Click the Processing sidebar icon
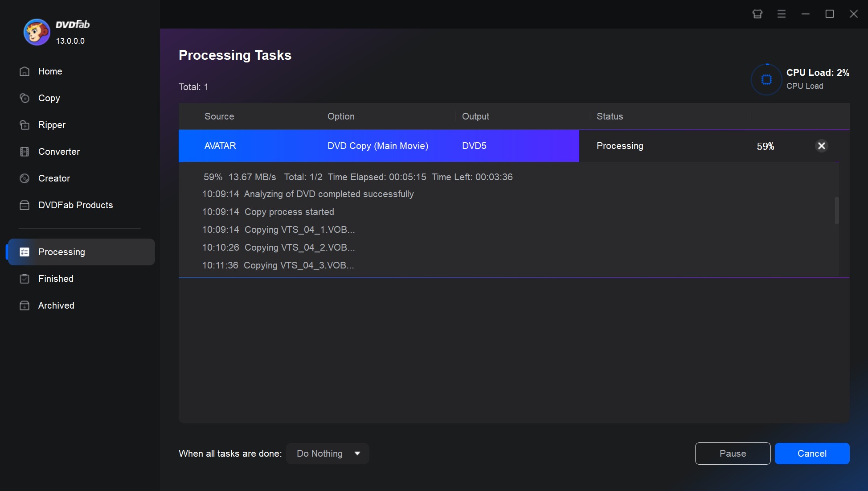The image size is (868, 491). pyautogui.click(x=24, y=252)
